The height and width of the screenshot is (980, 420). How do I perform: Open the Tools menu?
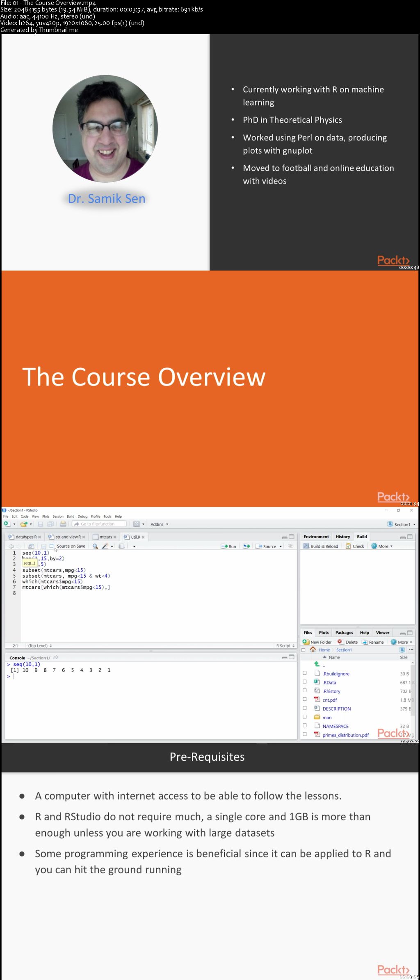coord(107,516)
